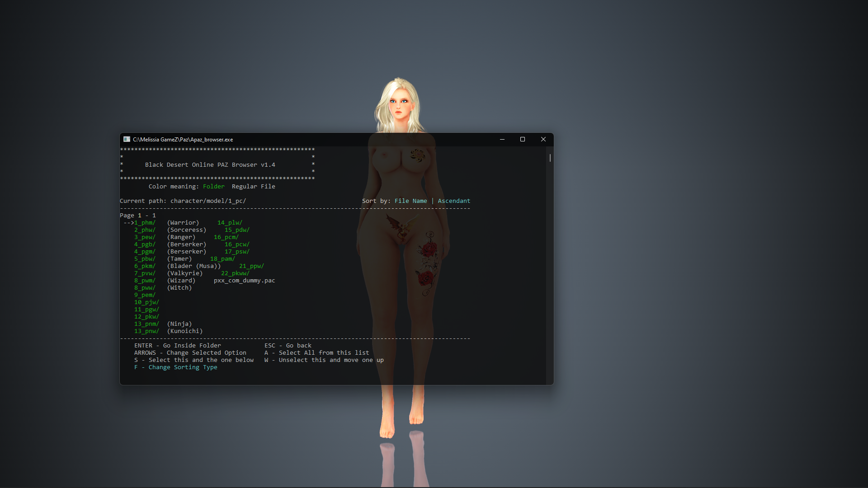The image size is (868, 488).
Task: Maximize the Apaz_browser console window
Action: (523, 139)
